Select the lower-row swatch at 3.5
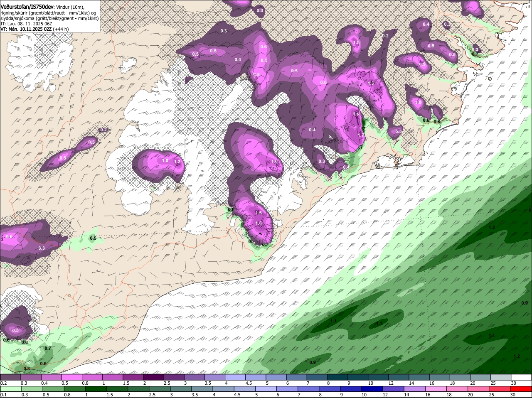This screenshot has height=398, width=532. (x=202, y=389)
